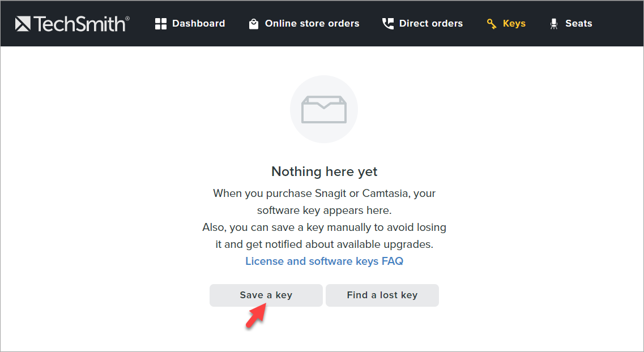Select the phone icon next to Direct orders
644x352 pixels.
click(387, 23)
